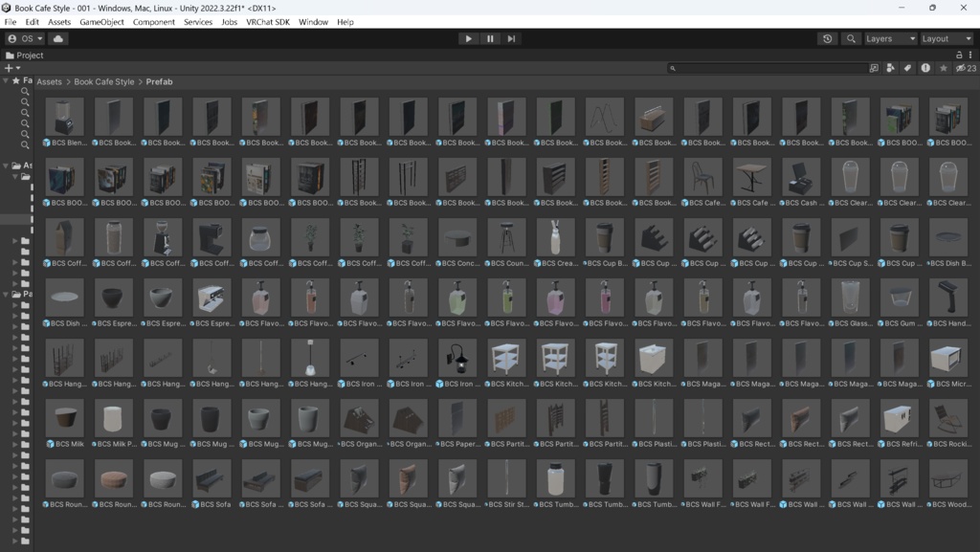Select the BCS Counter stool prefab
Screen dimensions: 980x552
(x=506, y=237)
